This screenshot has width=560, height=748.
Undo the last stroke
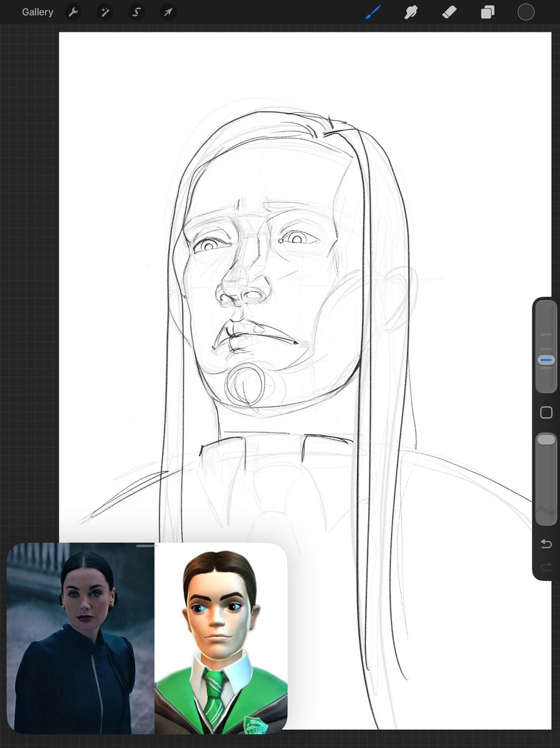546,544
